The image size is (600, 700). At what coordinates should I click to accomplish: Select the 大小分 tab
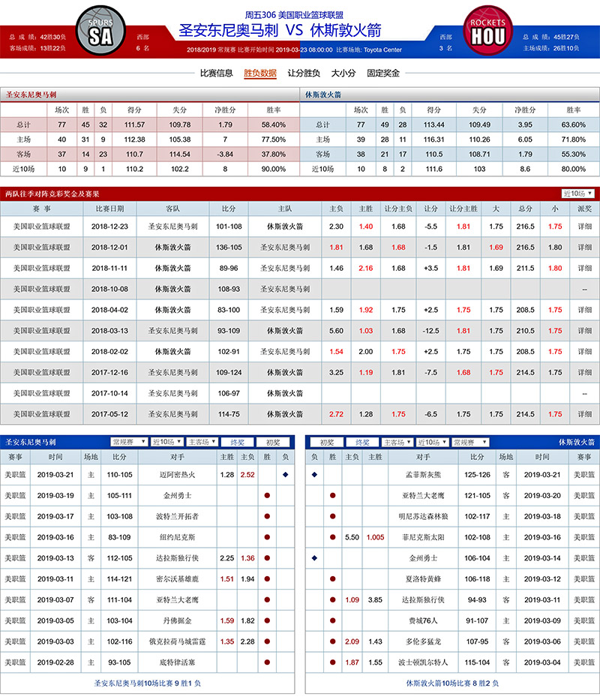tap(343, 74)
